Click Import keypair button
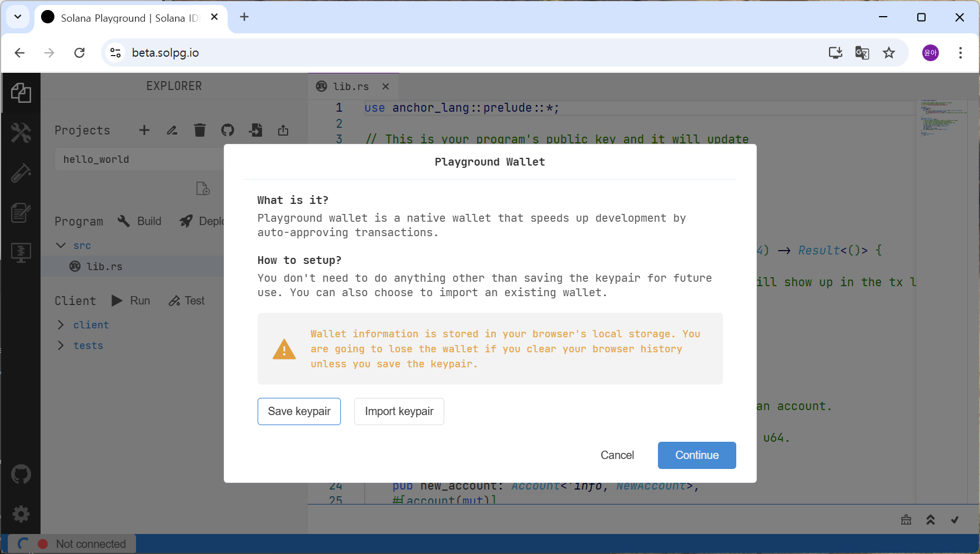The height and width of the screenshot is (554, 980). point(399,411)
